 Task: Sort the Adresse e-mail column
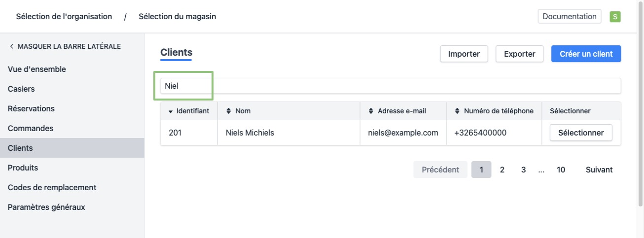coord(371,111)
